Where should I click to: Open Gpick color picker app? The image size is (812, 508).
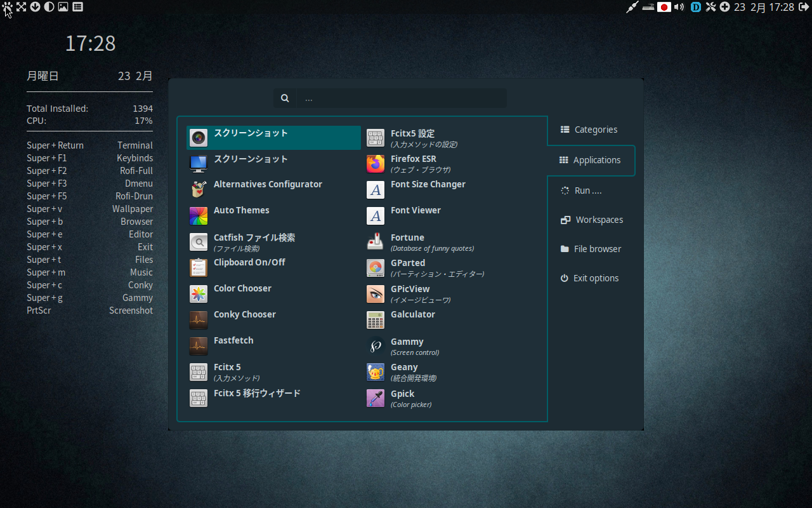coord(402,398)
